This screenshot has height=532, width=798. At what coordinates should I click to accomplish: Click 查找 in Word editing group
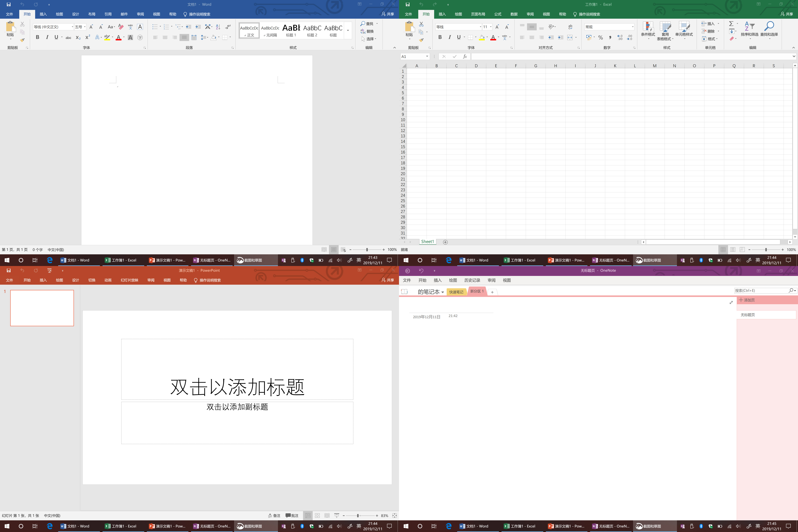pos(367,24)
